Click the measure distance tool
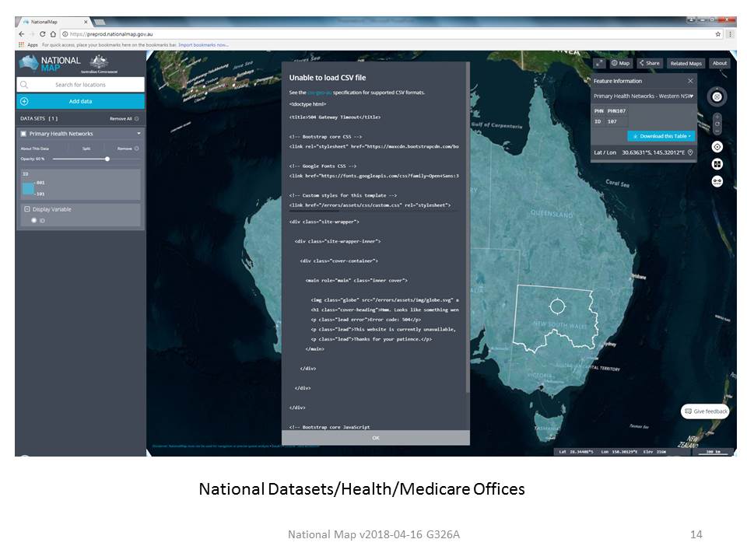Viewport: 747px width, 560px height. 717,181
